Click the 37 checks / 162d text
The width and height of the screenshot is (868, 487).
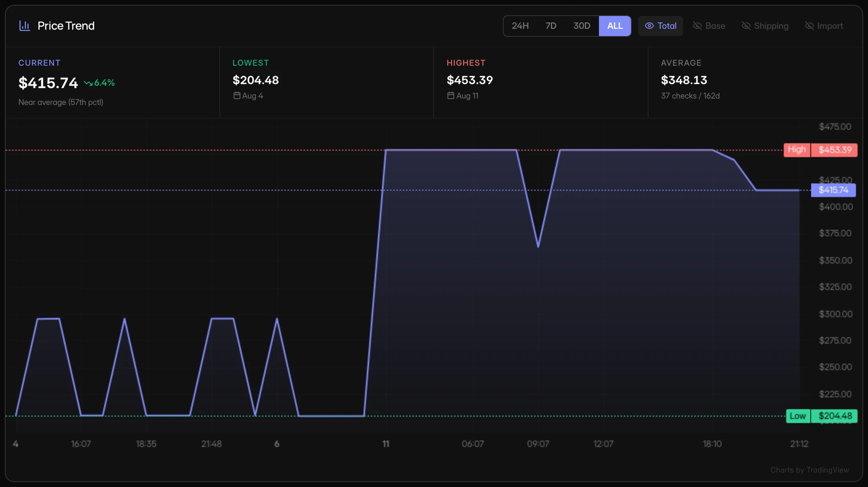coord(690,96)
